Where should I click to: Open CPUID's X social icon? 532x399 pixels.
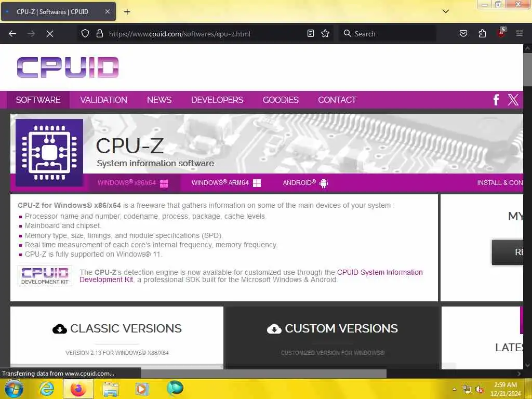click(x=513, y=100)
